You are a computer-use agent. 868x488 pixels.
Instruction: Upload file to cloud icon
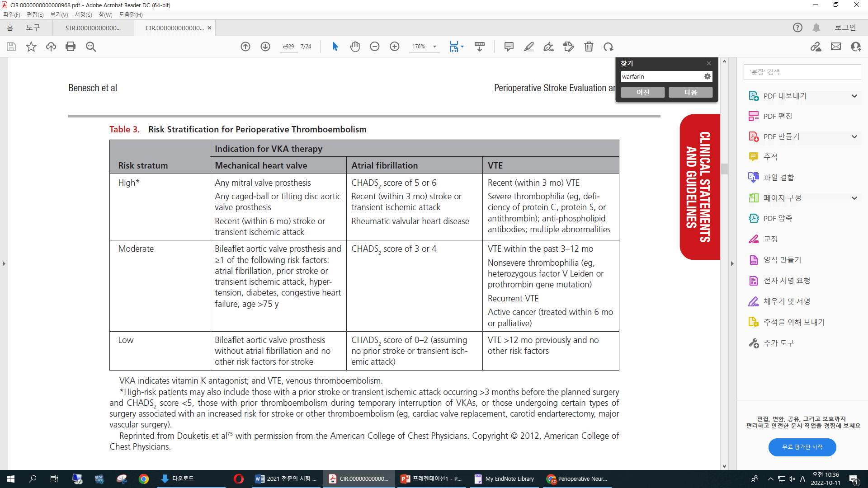pos(51,47)
